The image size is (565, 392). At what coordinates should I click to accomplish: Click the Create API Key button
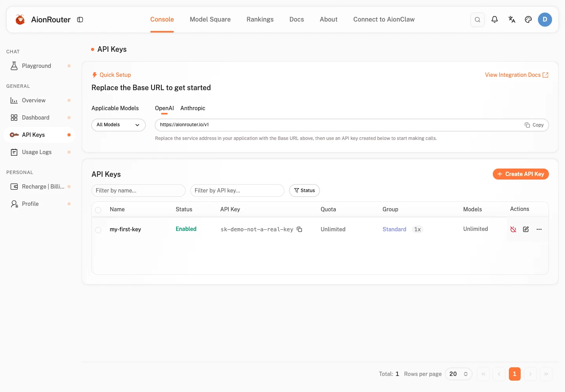point(521,174)
